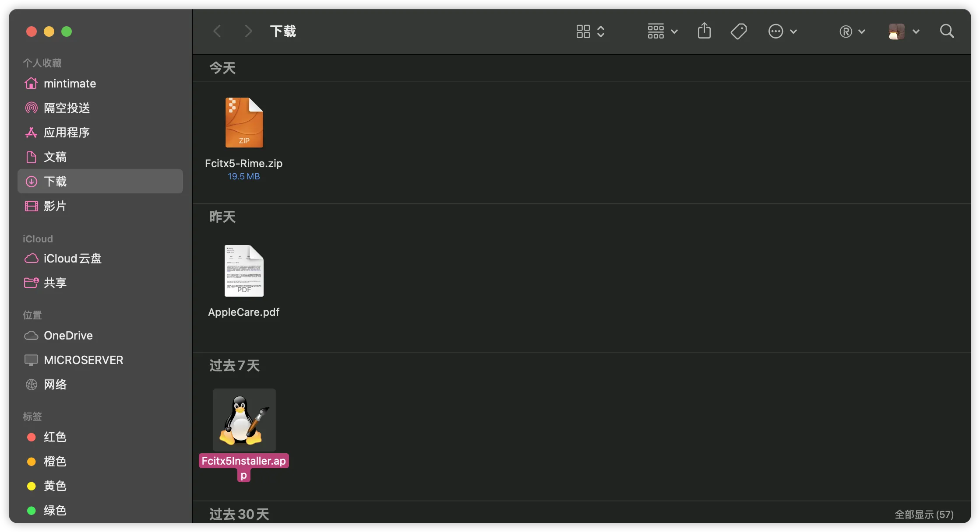This screenshot has height=532, width=980.
Task: Expand the More actions dropdown chevron
Action: click(793, 31)
